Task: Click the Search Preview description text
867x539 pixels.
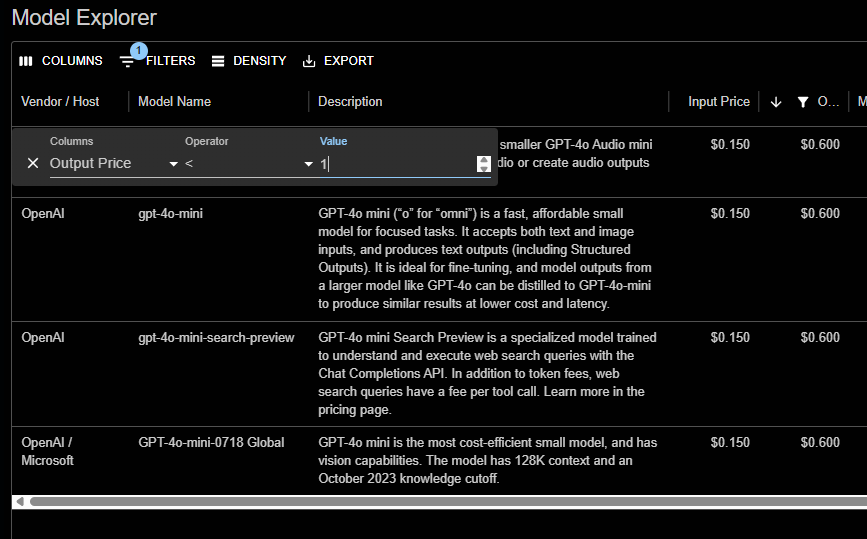Action: 487,374
